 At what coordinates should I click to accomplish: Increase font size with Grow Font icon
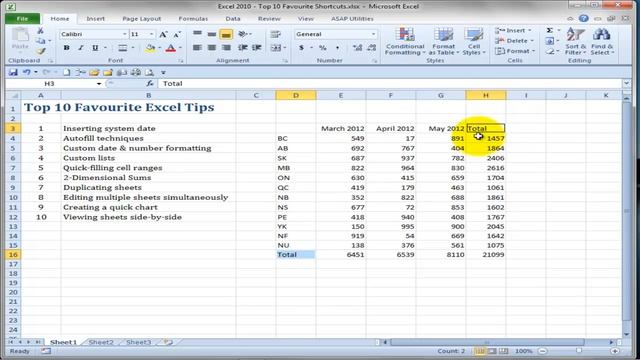tap(163, 34)
